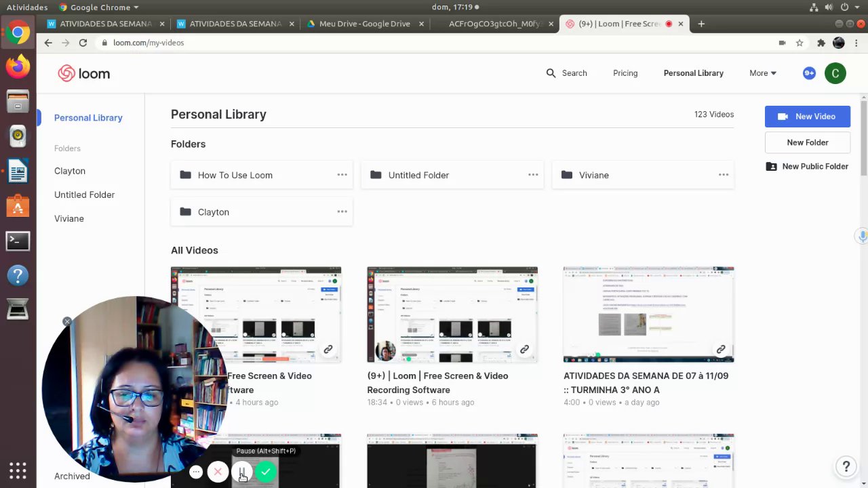Open ATIVIDADES DA SEMANA video thumbnail
This screenshot has height=488, width=868.
(648, 314)
